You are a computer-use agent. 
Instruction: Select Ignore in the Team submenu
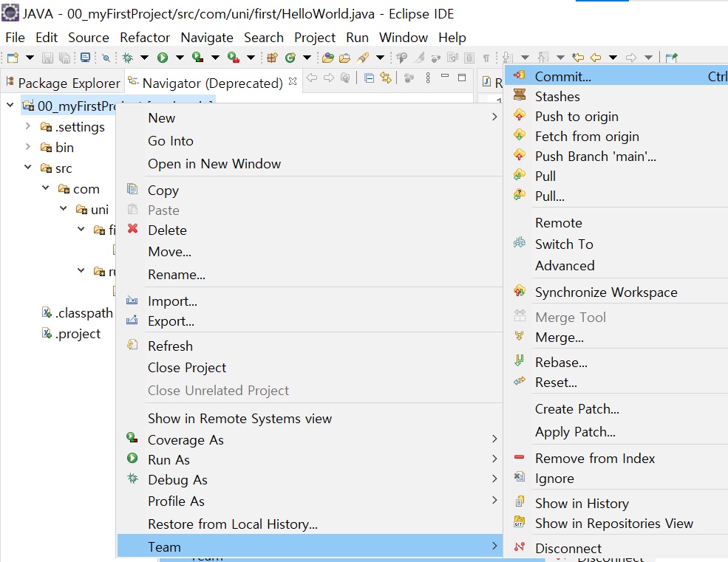616,479
